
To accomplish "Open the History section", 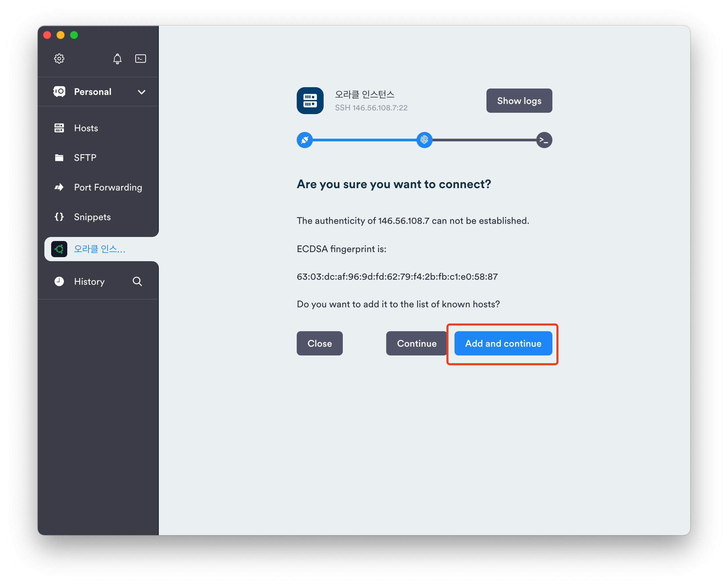I will click(89, 281).
